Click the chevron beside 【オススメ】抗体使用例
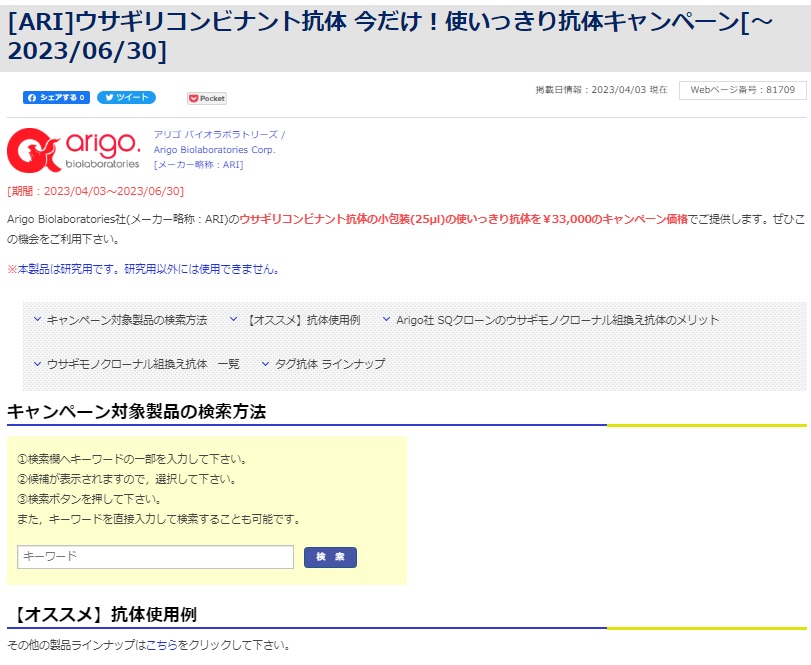Viewport: 811px width, 665px height. 234,320
